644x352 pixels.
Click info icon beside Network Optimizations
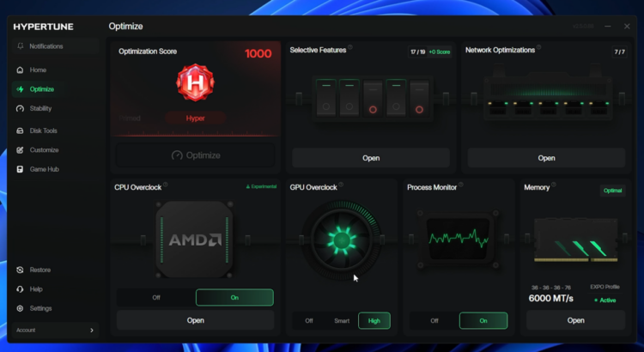tap(539, 47)
